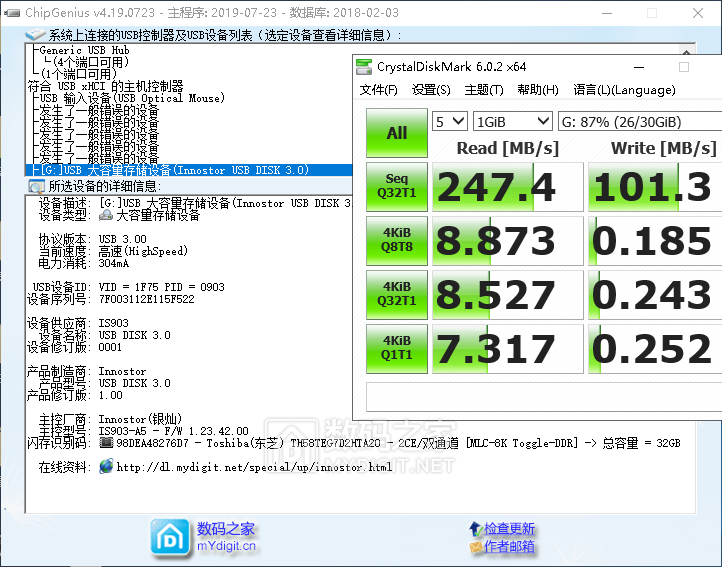Viewport: 722px width, 567px height.
Task: Open the 文件(F) menu
Action: tap(378, 90)
